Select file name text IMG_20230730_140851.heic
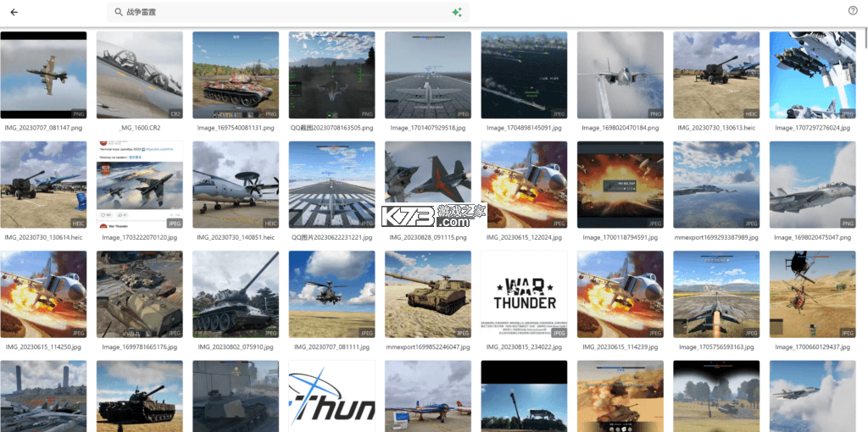This screenshot has width=868, height=432. tap(236, 237)
